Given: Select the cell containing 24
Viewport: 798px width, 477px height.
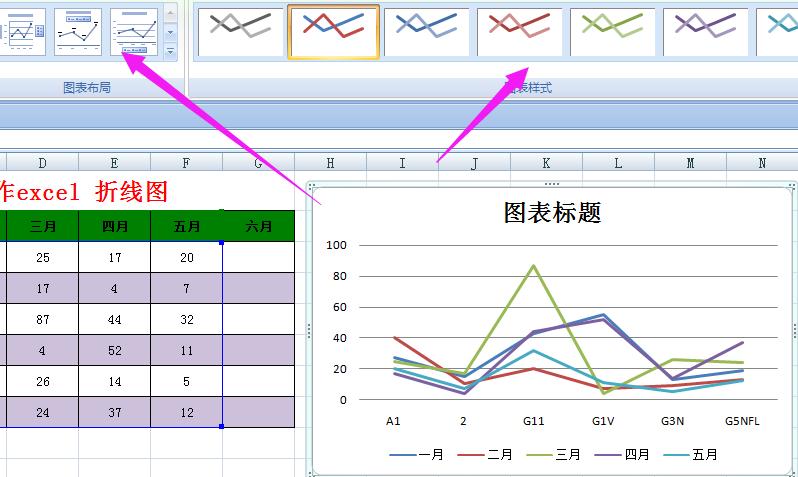Looking at the screenshot, I should click(x=43, y=412).
